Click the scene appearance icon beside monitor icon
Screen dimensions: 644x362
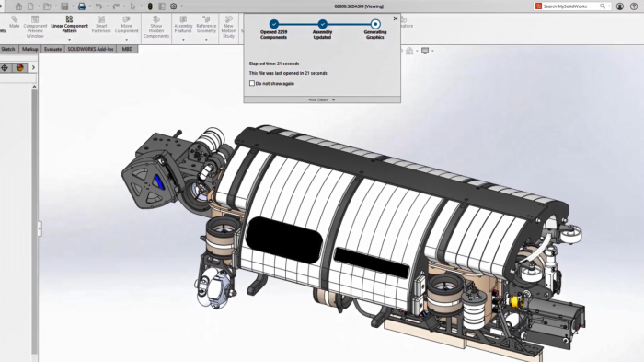click(x=409, y=51)
